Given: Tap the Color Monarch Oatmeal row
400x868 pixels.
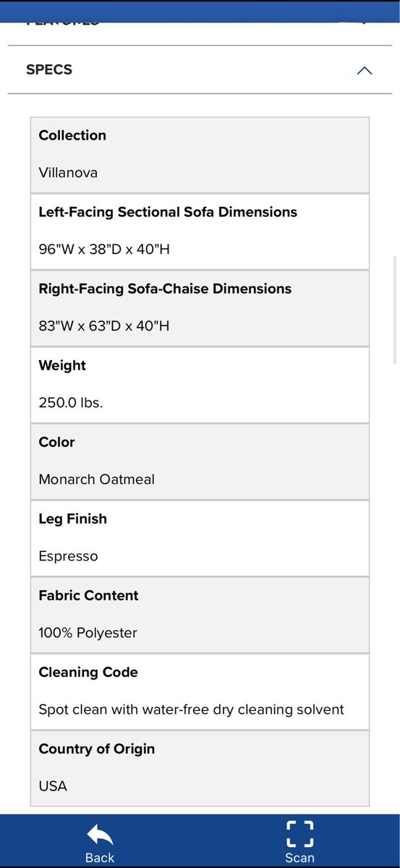Looking at the screenshot, I should click(200, 461).
